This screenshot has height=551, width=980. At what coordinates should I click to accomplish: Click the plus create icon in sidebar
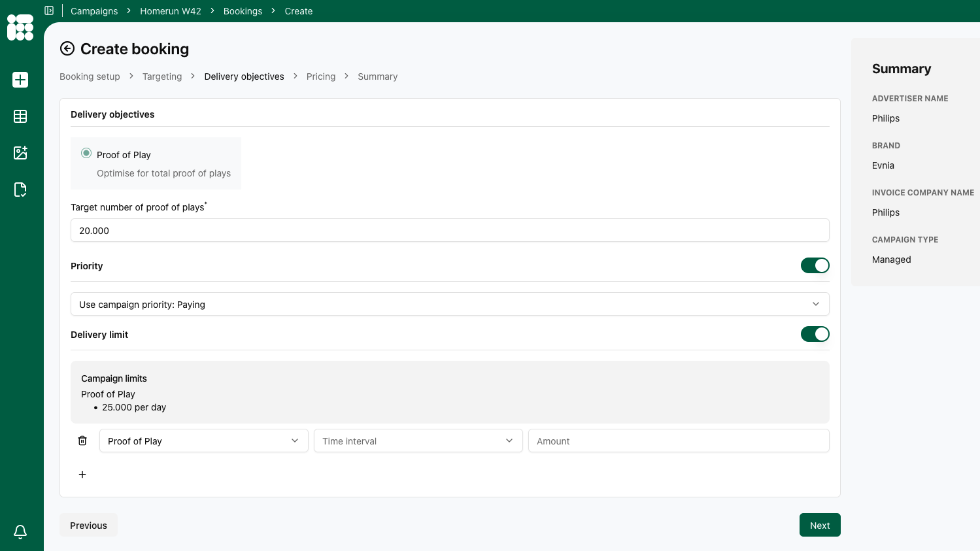point(20,80)
